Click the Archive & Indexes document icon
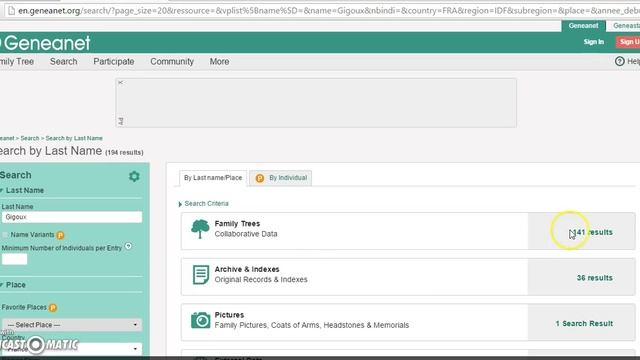This screenshot has height=360, width=640. point(200,275)
